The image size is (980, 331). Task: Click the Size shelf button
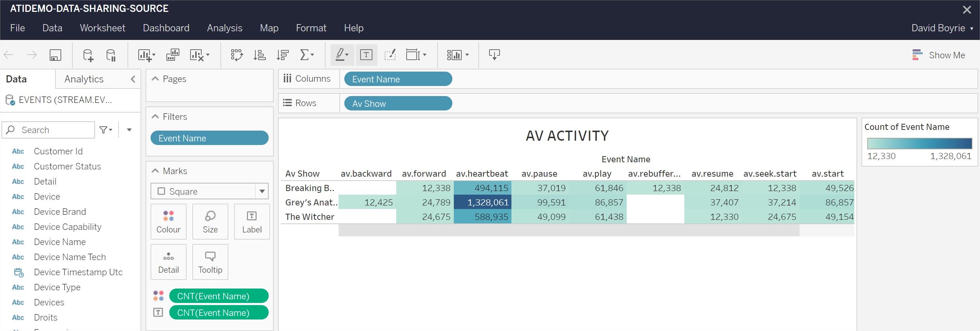click(x=210, y=222)
